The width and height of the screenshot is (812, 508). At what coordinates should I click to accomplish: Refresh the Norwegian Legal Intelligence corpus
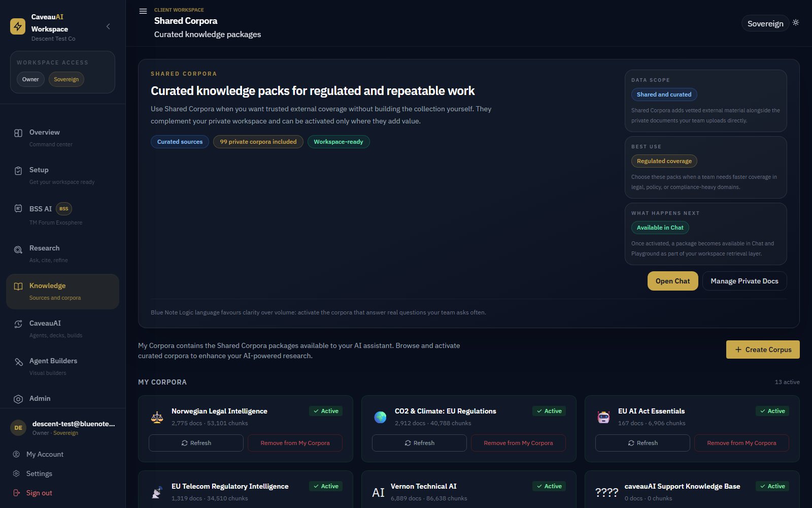point(196,443)
